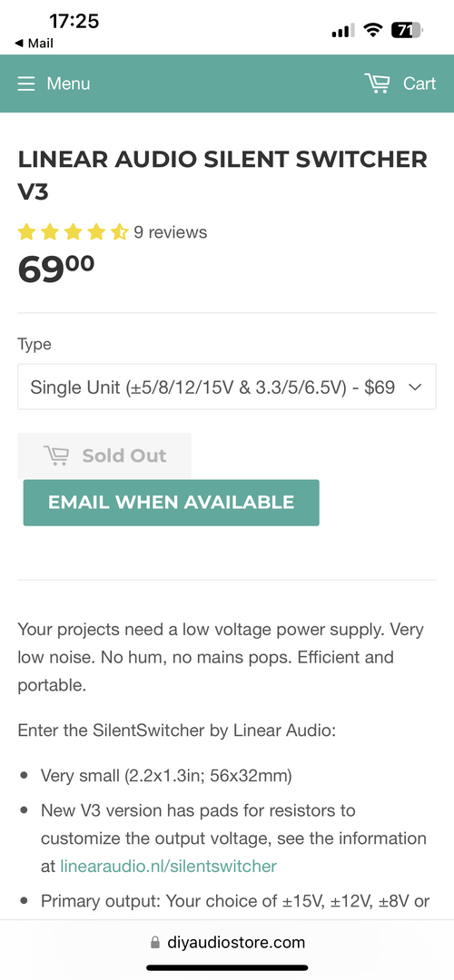Screen dimensions: 454x980
Task: Tap the Wi-Fi status icon
Action: [373, 29]
